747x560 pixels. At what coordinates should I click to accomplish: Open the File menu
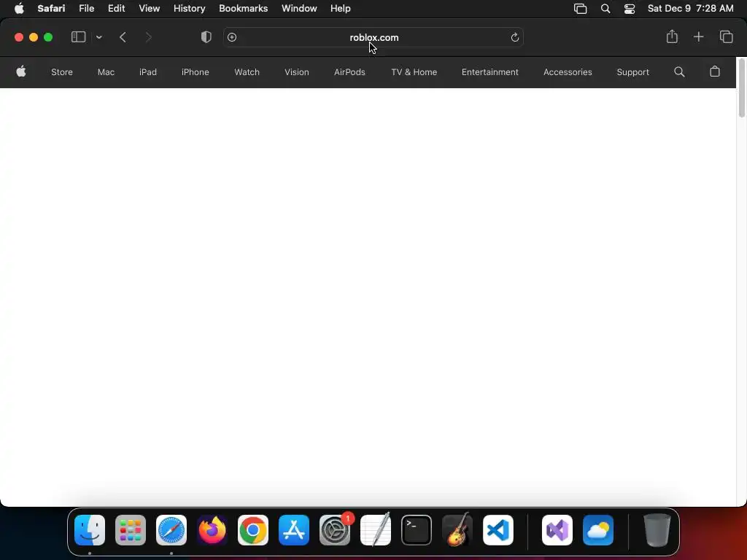(86, 9)
